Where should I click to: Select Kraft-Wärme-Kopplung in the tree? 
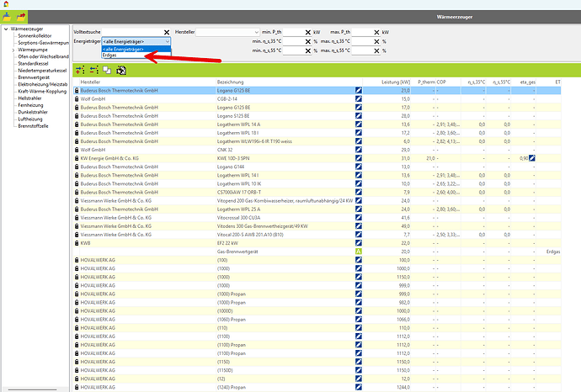(42, 91)
